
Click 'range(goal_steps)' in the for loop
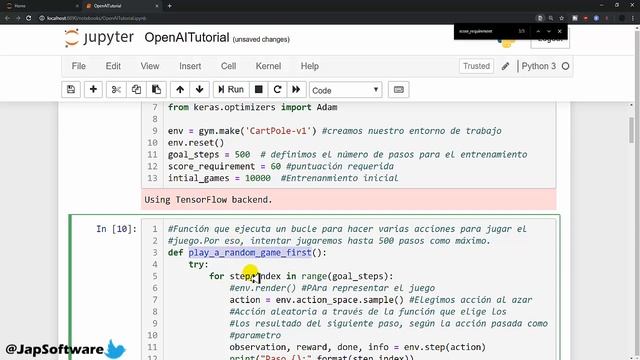pos(345,276)
